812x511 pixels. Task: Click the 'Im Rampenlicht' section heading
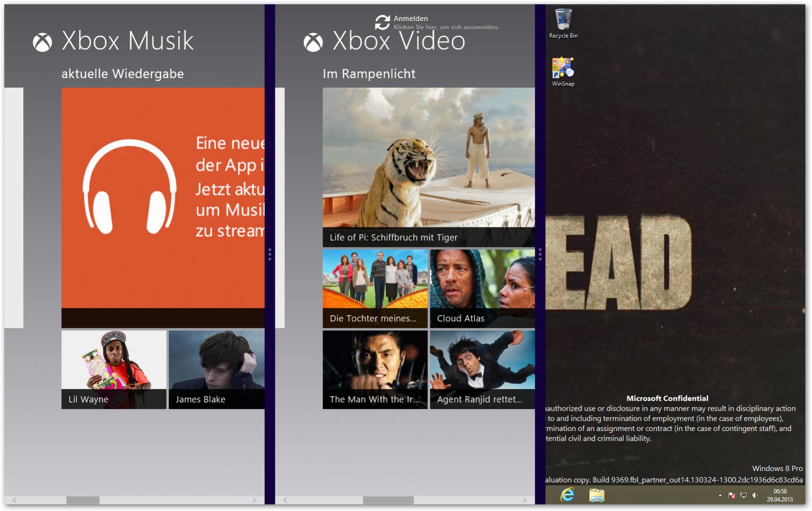369,74
